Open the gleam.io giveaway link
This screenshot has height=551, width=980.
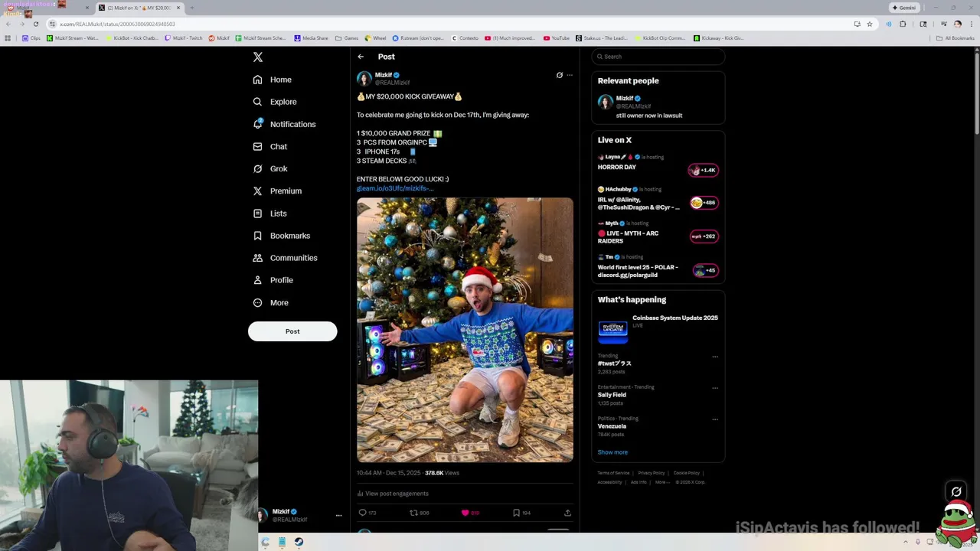395,188
